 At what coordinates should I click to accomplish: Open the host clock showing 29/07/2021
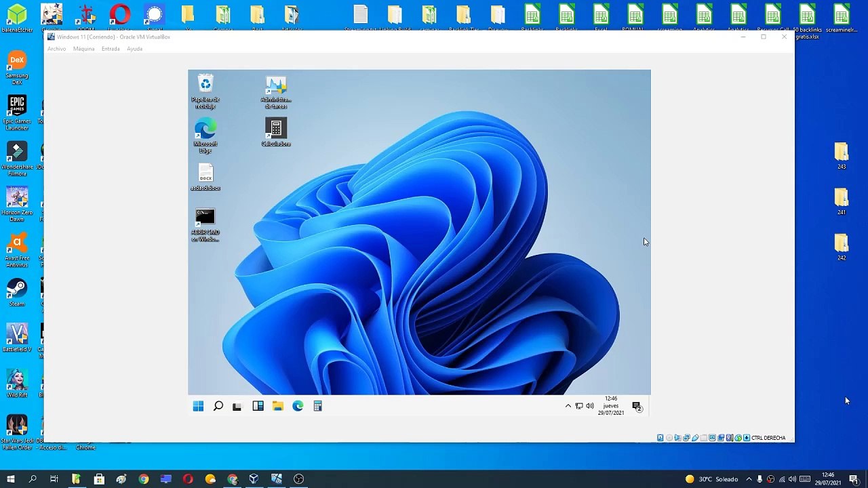[828, 479]
